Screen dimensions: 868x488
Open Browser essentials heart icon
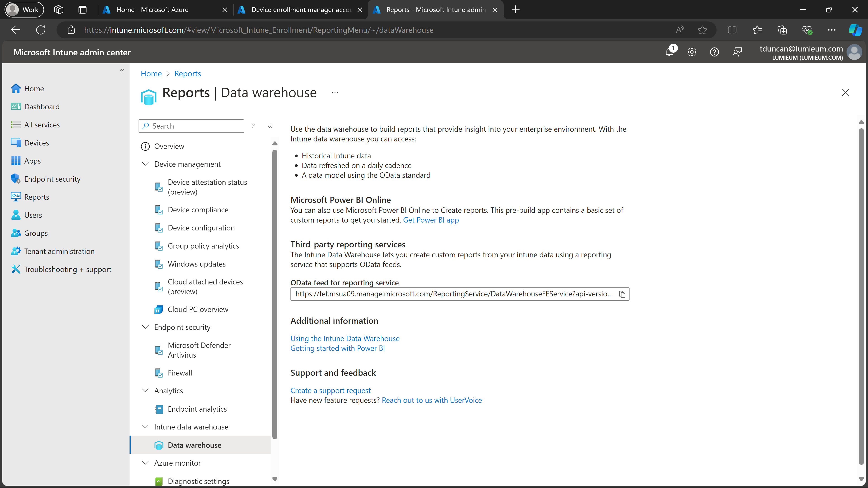807,30
